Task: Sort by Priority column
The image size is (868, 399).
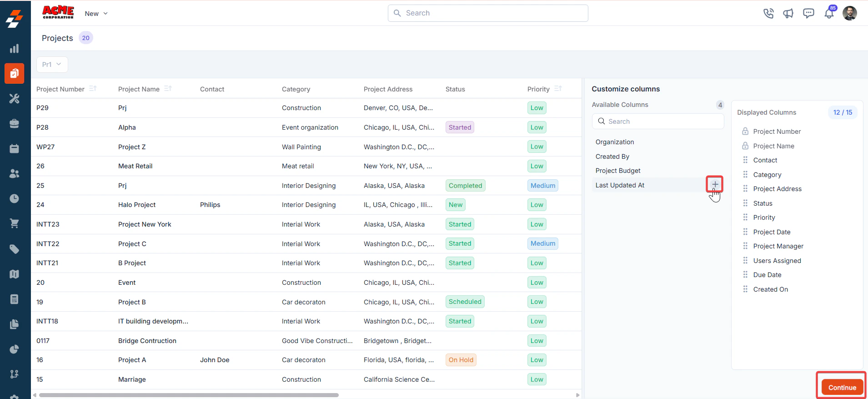Action: point(558,88)
